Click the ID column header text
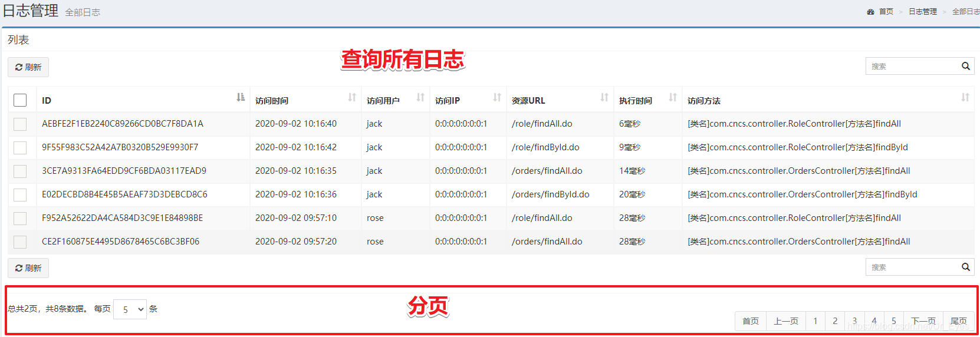Image resolution: width=980 pixels, height=337 pixels. [x=47, y=101]
